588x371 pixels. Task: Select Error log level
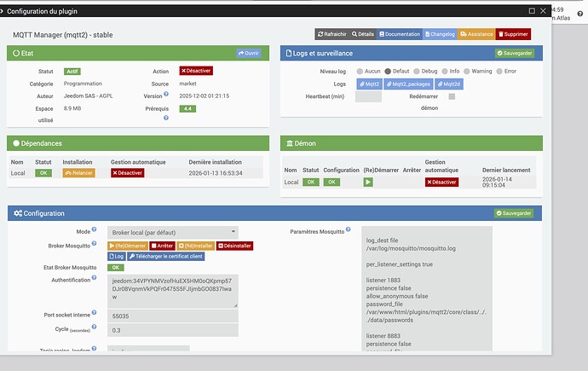[x=499, y=72]
